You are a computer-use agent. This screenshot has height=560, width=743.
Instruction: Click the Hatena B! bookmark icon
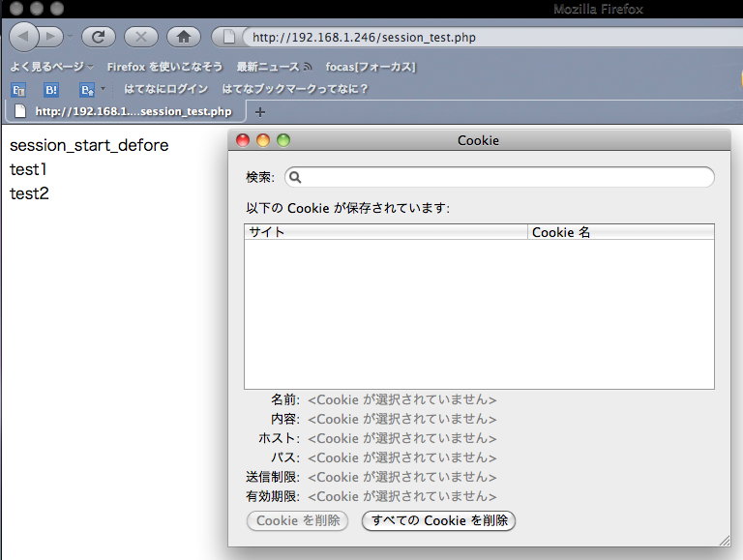tap(51, 90)
